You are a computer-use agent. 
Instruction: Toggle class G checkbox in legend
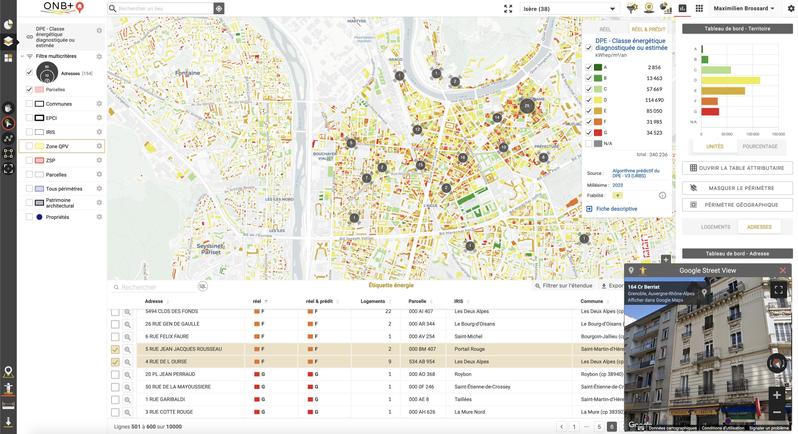[x=588, y=132]
